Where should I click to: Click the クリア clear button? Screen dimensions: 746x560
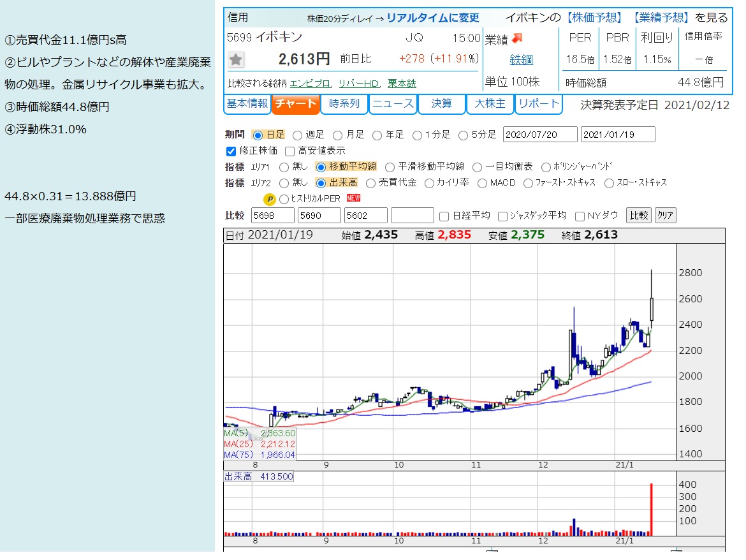(665, 216)
